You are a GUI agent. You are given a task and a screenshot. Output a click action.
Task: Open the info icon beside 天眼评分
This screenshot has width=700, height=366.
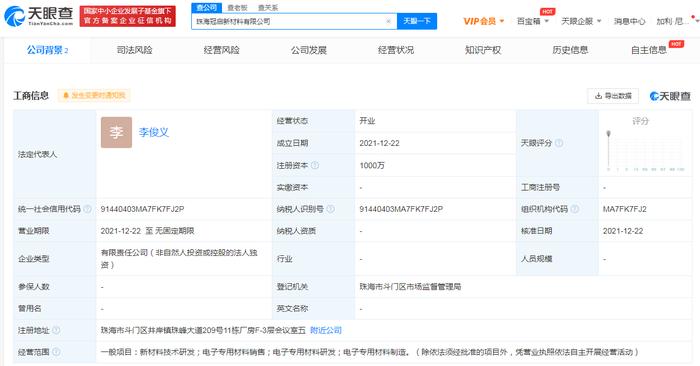(x=558, y=143)
